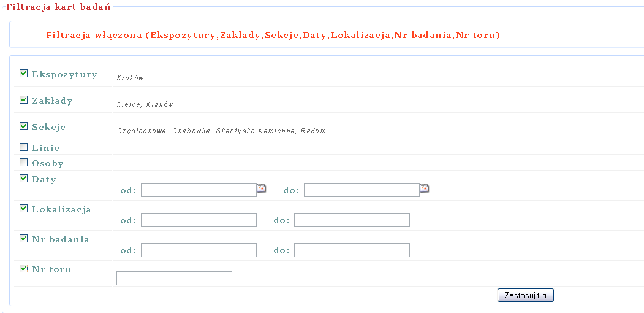Click the Nr toru text field

[x=174, y=279]
